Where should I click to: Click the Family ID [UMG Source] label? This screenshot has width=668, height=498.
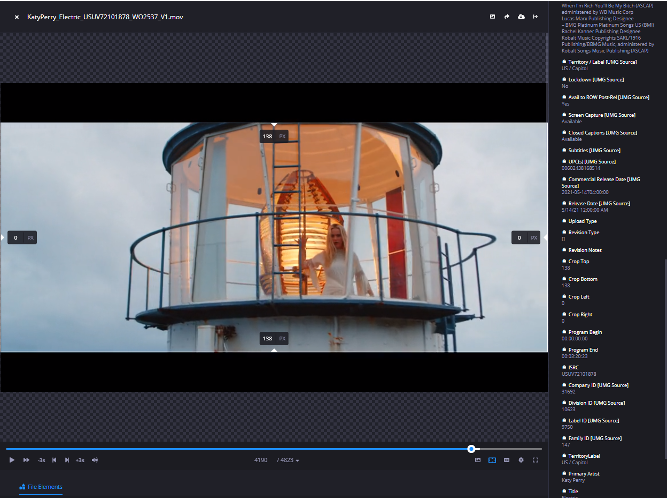click(595, 438)
